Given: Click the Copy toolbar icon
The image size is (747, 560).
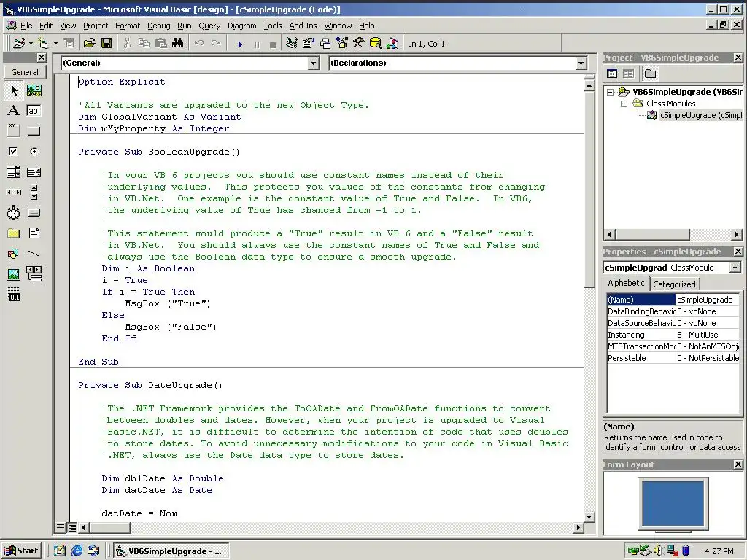Looking at the screenshot, I should tap(144, 43).
